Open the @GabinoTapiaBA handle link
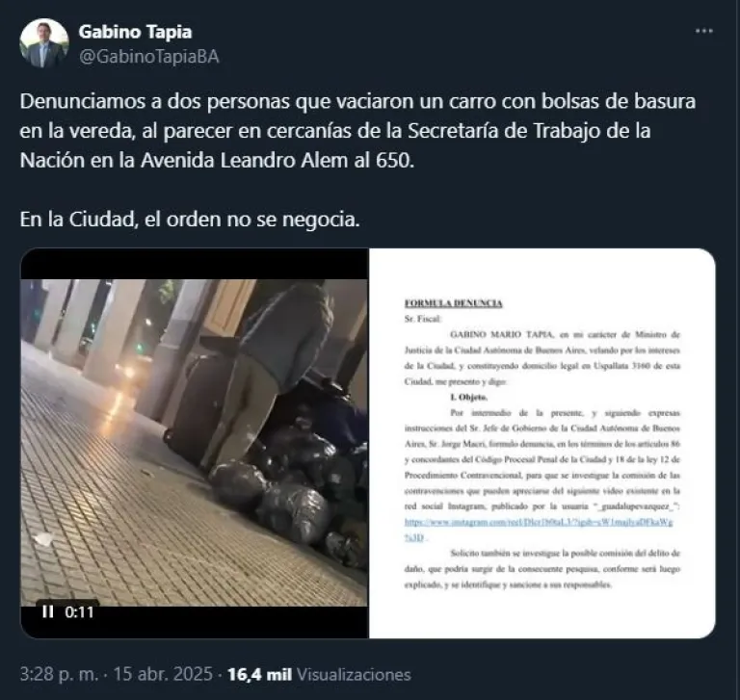740x700 pixels. (x=148, y=57)
